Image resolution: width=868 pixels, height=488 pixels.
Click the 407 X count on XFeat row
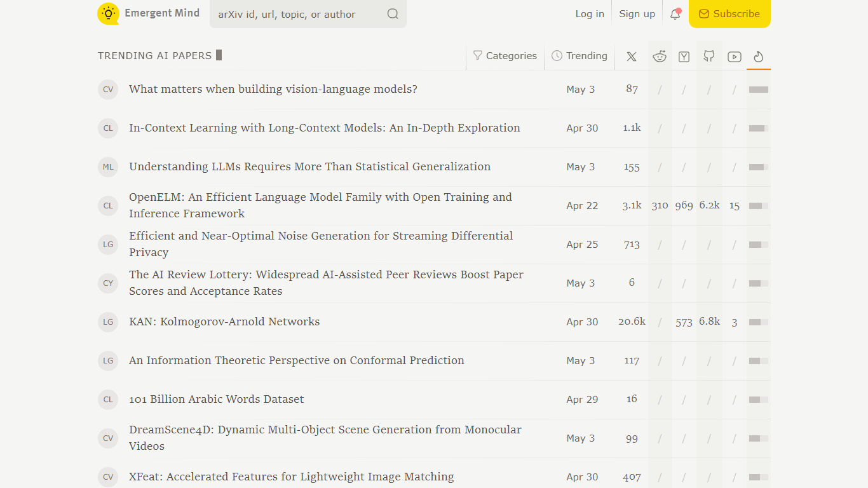(632, 477)
